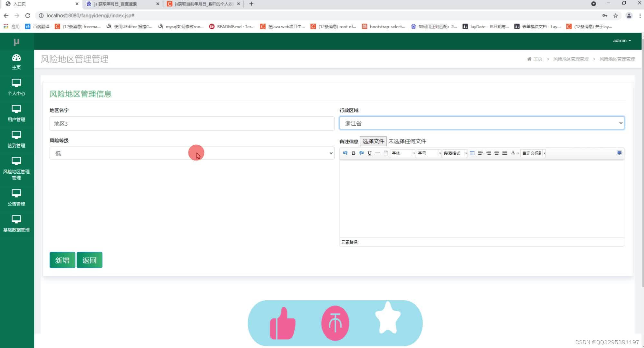
Task: Open the layDate bookmark
Action: pos(486,26)
